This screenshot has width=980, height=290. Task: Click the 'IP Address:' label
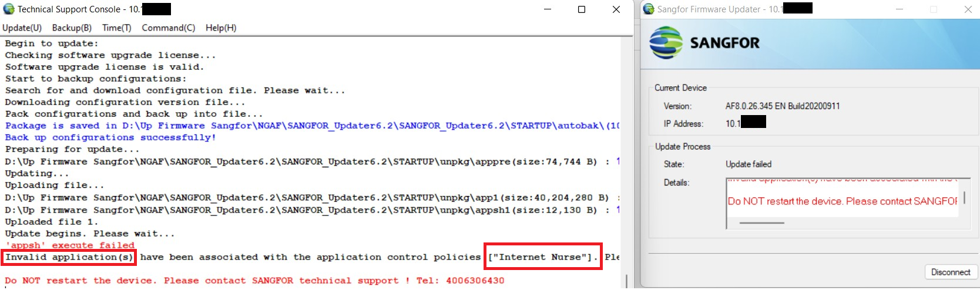(683, 124)
